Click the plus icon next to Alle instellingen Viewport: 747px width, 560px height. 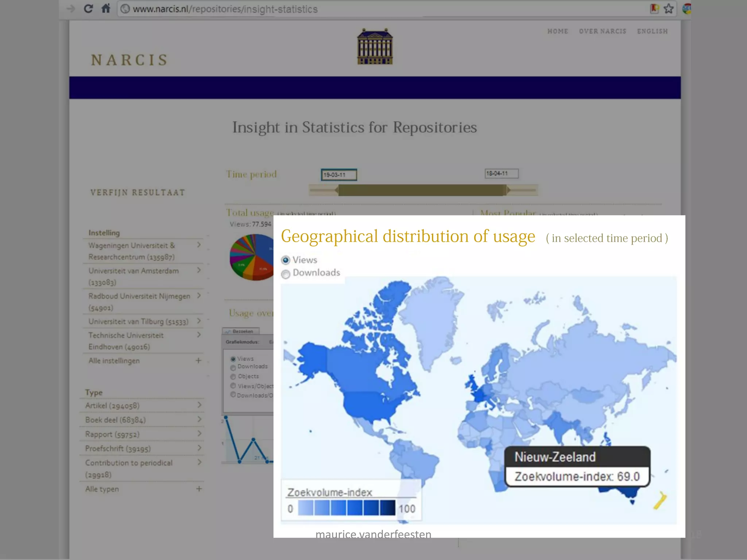(198, 361)
